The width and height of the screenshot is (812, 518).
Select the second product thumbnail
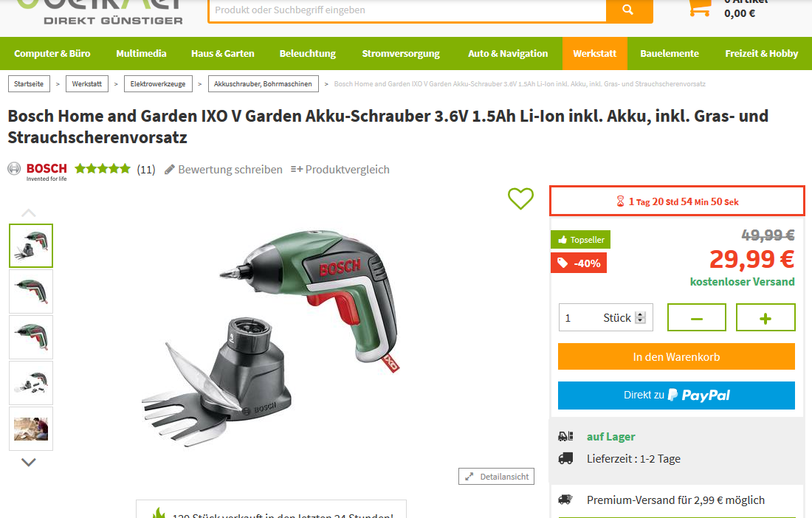click(31, 291)
